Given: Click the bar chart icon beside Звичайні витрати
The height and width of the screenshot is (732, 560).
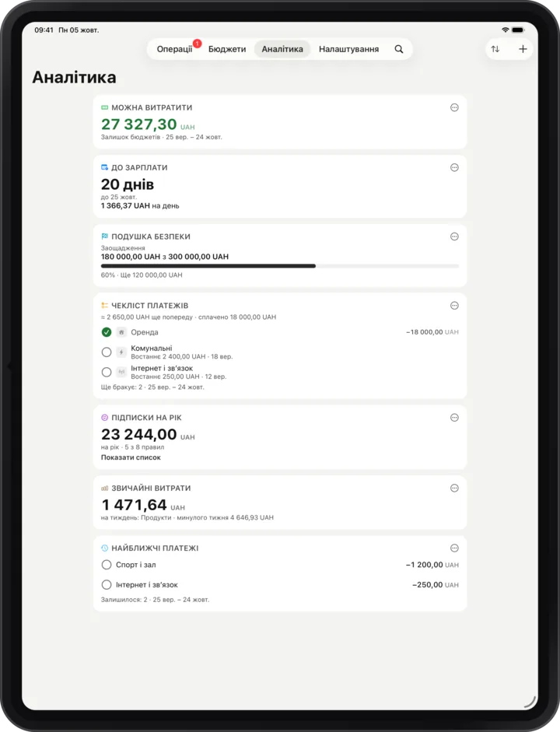Looking at the screenshot, I should 104,489.
